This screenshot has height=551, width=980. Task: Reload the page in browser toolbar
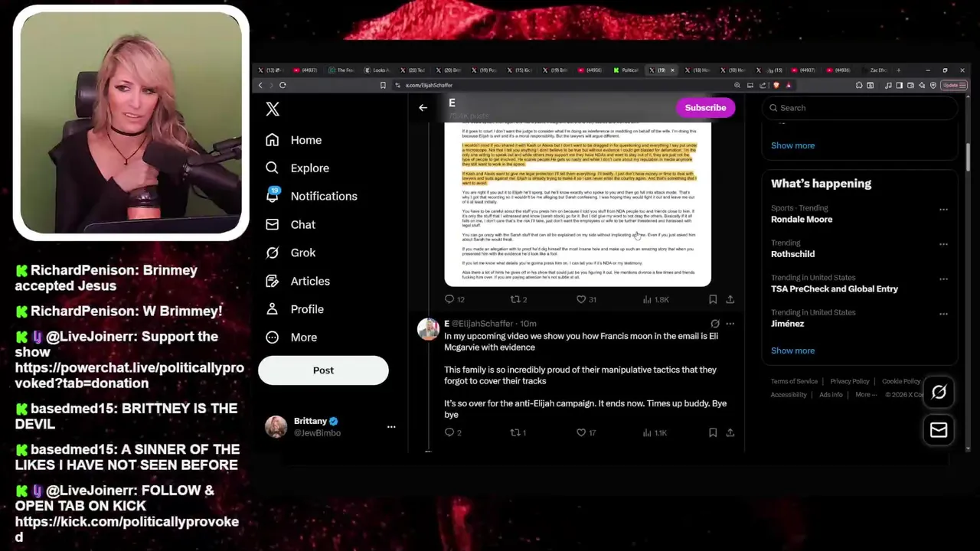283,85
